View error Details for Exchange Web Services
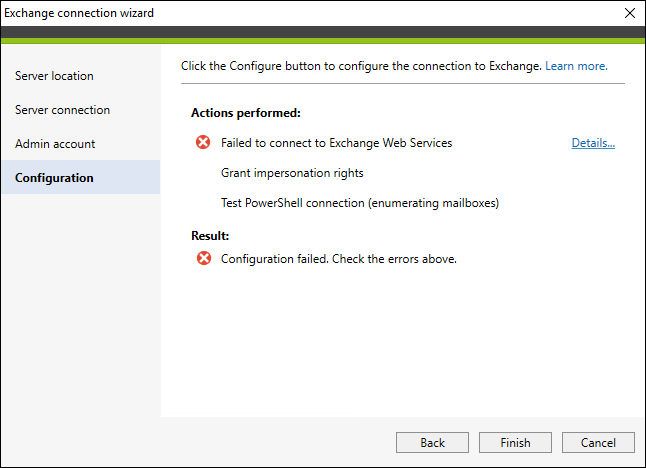The width and height of the screenshot is (646, 468). 593,143
